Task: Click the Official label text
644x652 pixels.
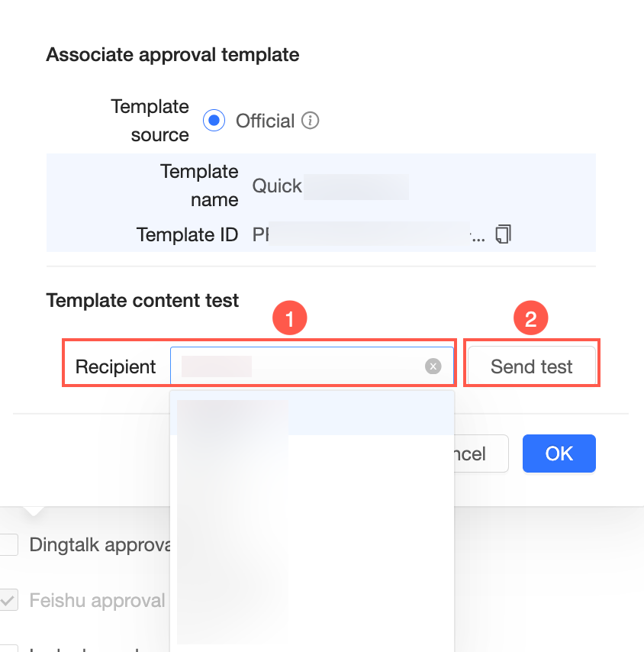Action: point(265,121)
